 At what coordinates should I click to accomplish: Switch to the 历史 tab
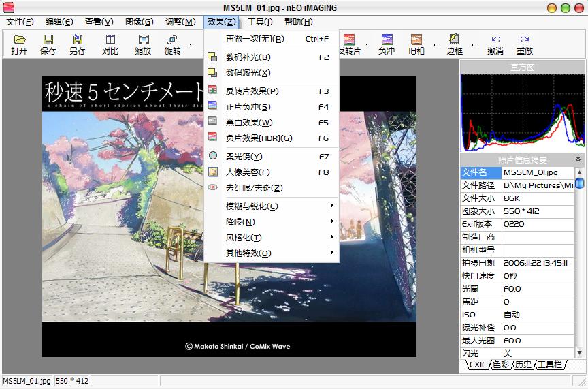click(523, 364)
